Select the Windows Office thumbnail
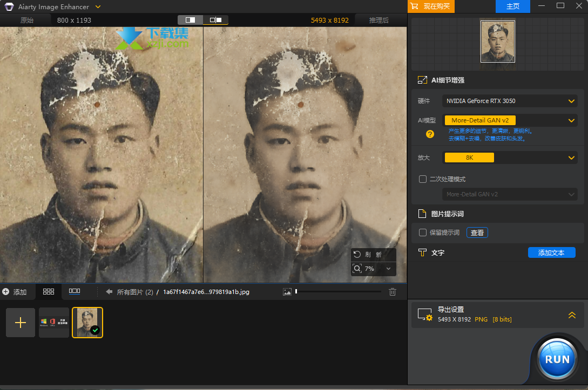Viewport: 588px width, 390px height. click(x=54, y=323)
